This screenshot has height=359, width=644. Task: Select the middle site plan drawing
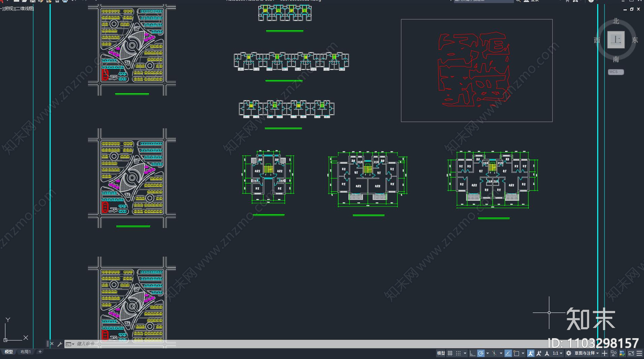[132, 178]
